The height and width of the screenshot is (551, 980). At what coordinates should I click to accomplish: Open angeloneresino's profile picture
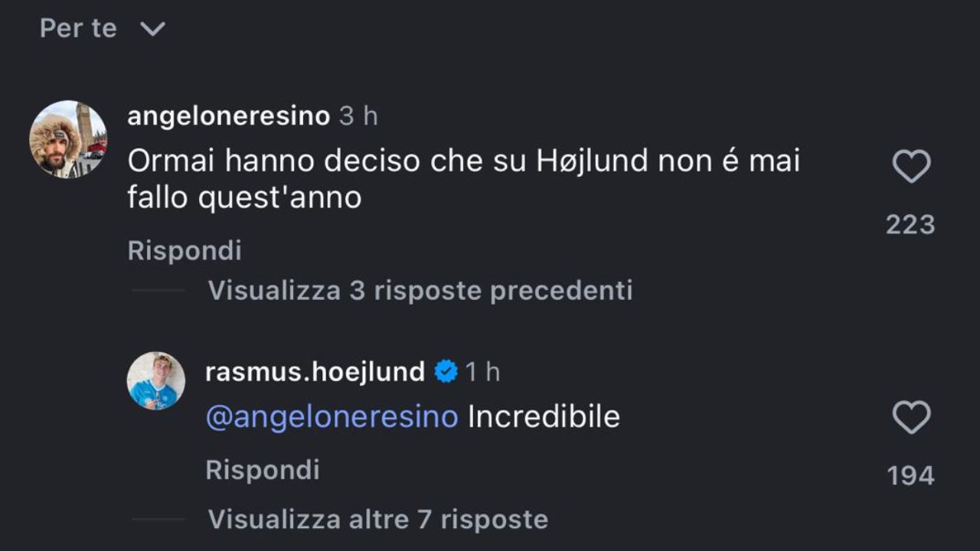(x=68, y=139)
